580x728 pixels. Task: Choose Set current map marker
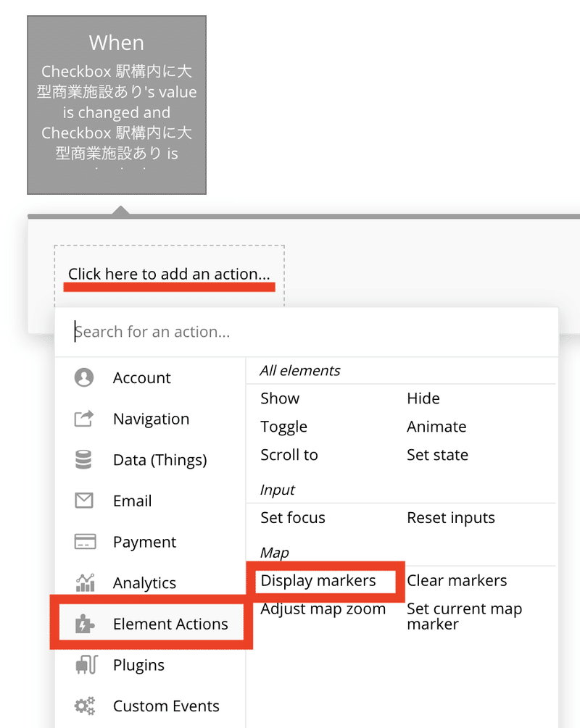point(464,616)
